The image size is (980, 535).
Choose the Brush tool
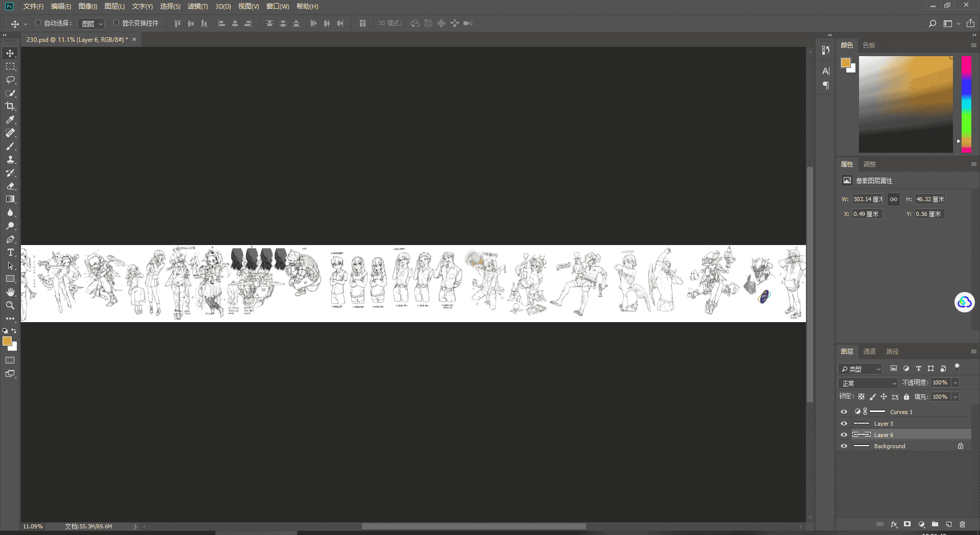pyautogui.click(x=10, y=146)
